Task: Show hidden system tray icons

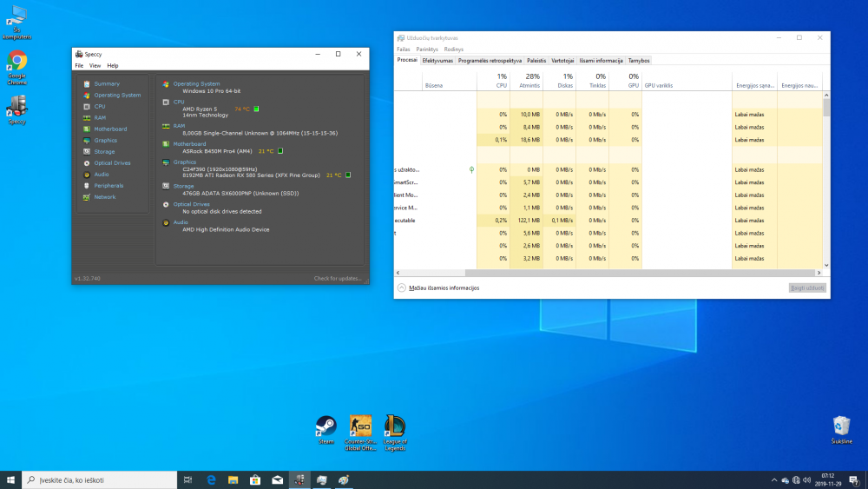Action: (774, 480)
